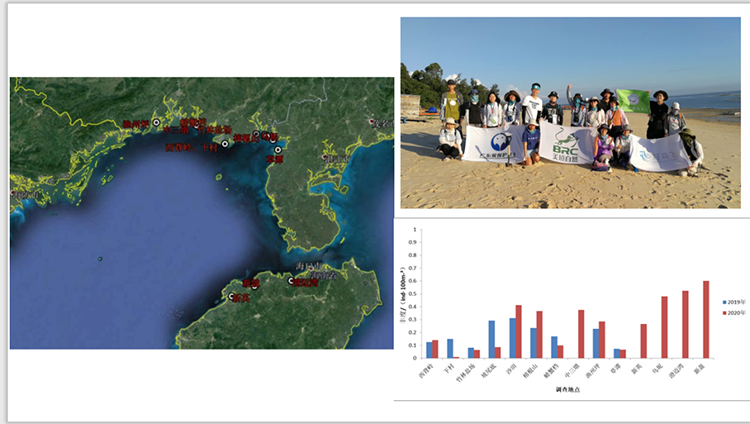Click the y-axis label 0.5

pos(414,294)
